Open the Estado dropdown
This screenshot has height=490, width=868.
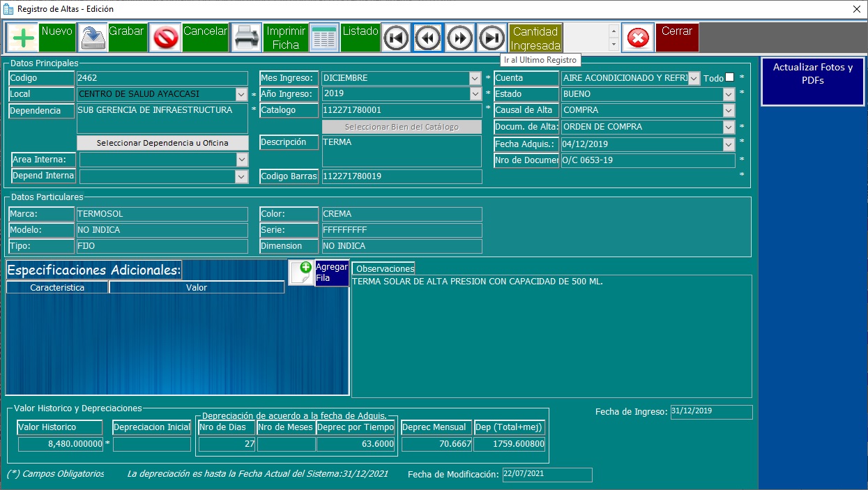point(729,94)
